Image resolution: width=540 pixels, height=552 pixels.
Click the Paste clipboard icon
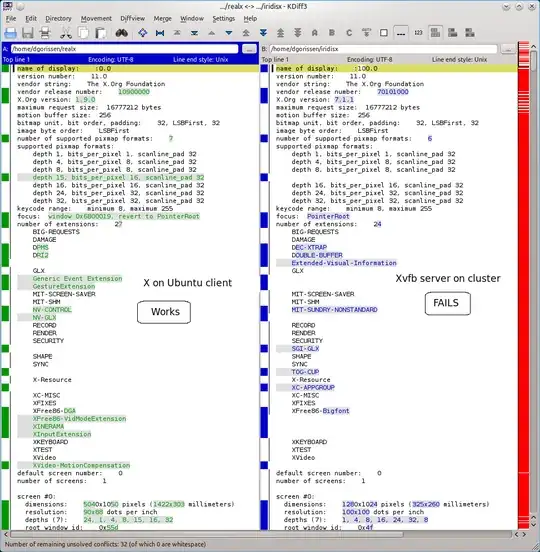(x=101, y=33)
